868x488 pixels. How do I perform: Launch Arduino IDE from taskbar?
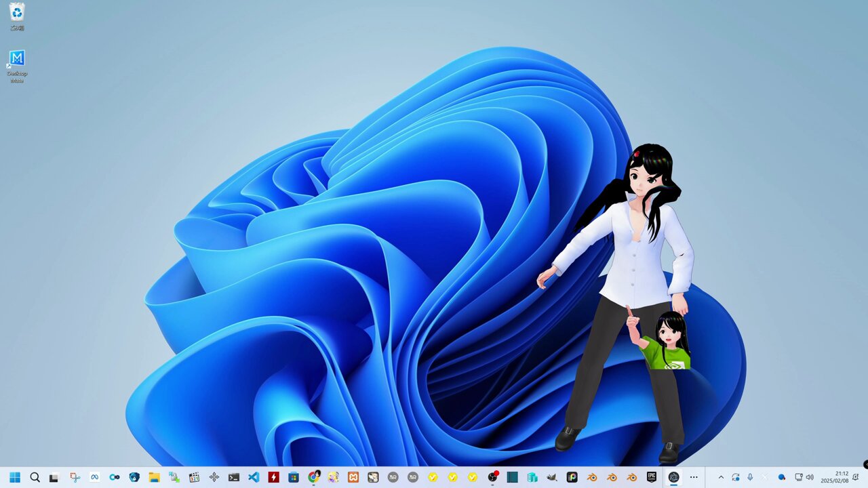(115, 477)
